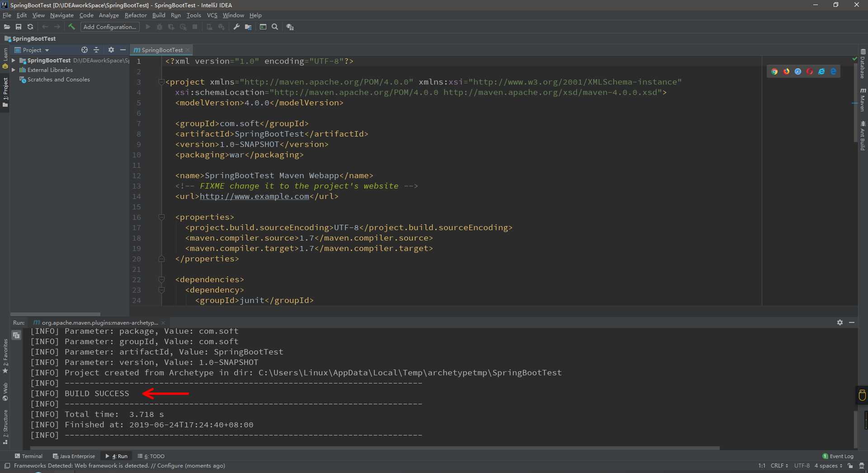Click SpringBootTest breadcrumb in navigation bar
Screen dimensions: 868x473
pos(30,39)
